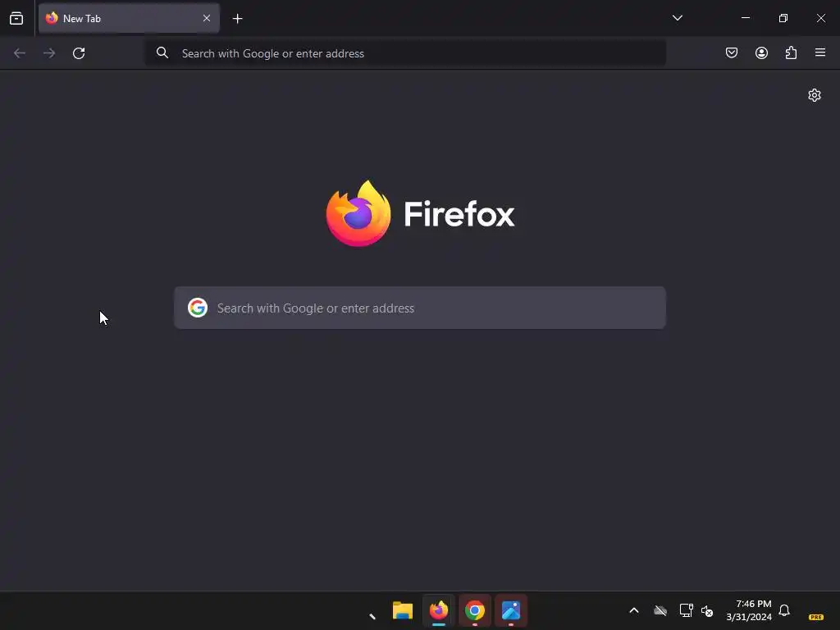Minimize the Firefox window

click(x=745, y=18)
